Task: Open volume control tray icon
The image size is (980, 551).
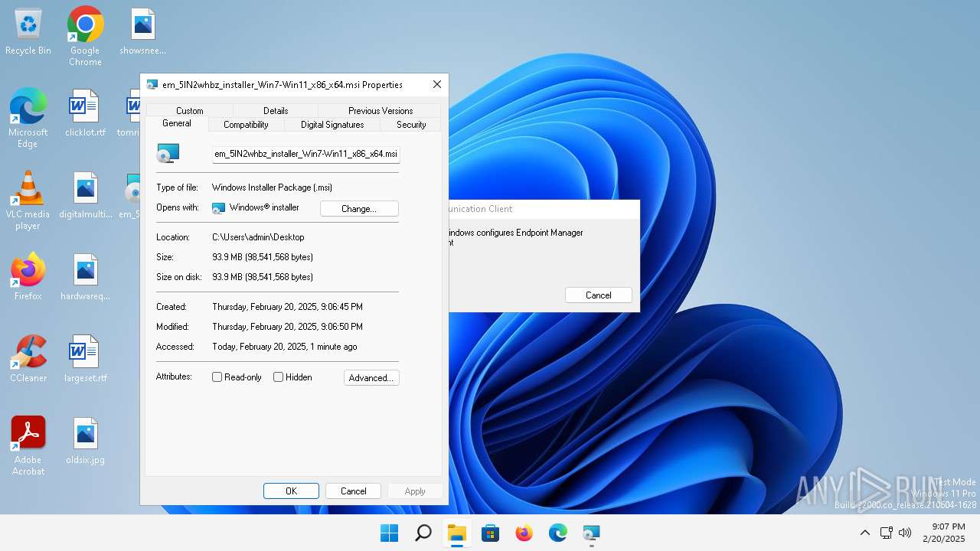Action: [905, 533]
